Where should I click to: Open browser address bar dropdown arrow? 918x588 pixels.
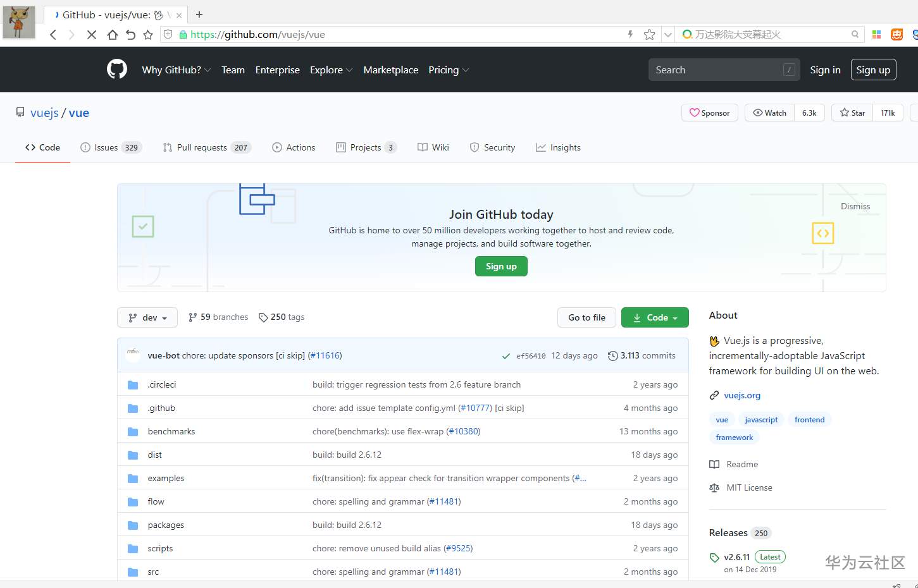coord(668,35)
